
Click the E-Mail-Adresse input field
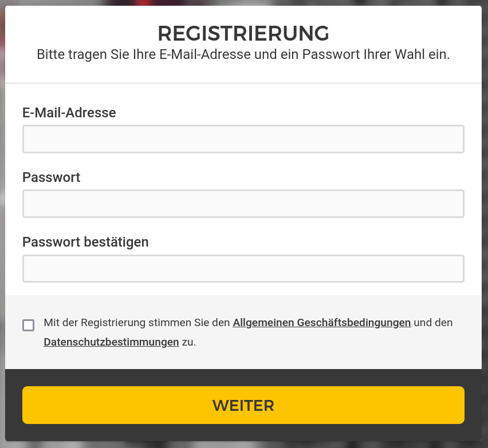(243, 139)
